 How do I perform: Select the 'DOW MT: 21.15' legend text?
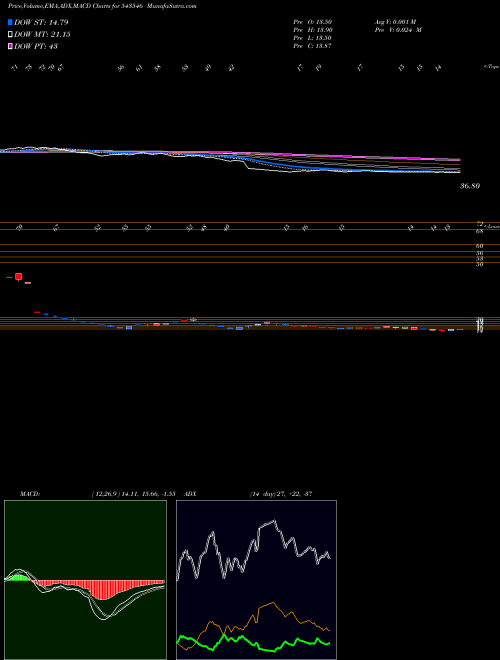click(42, 35)
